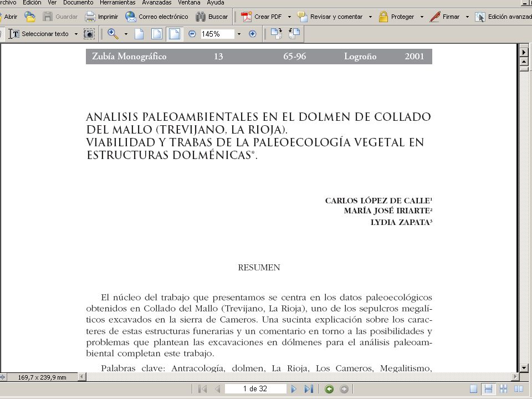The image size is (532, 399).
Task: Click the Crear PDF button
Action: [261, 17]
